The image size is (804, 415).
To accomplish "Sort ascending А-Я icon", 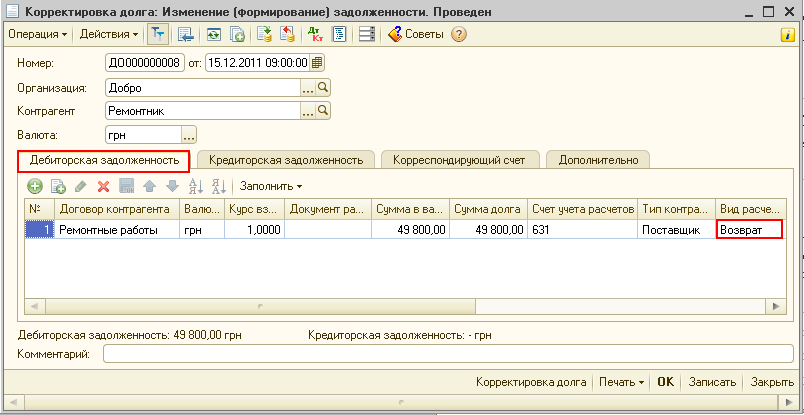I will [x=195, y=186].
